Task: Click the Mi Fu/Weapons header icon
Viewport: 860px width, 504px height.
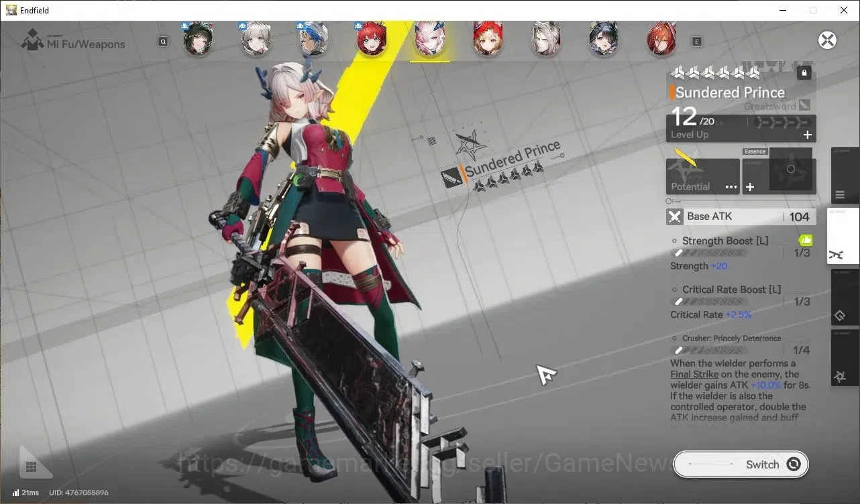Action: [x=32, y=40]
